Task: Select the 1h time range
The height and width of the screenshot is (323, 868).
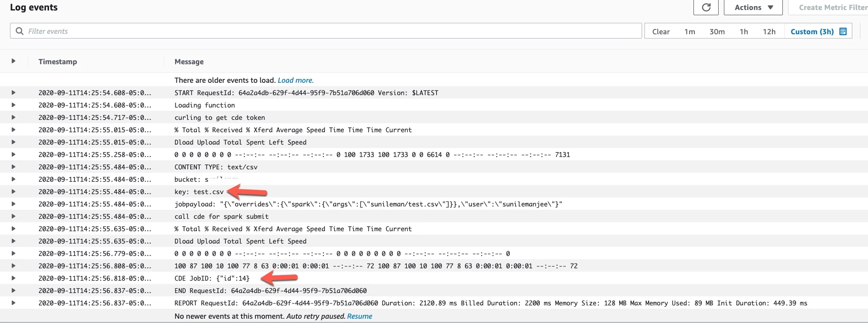Action: click(x=743, y=31)
